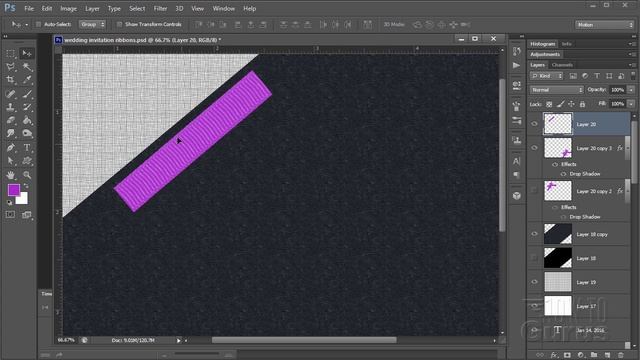Show Layer 20 copy 2 visibility box

click(x=534, y=191)
